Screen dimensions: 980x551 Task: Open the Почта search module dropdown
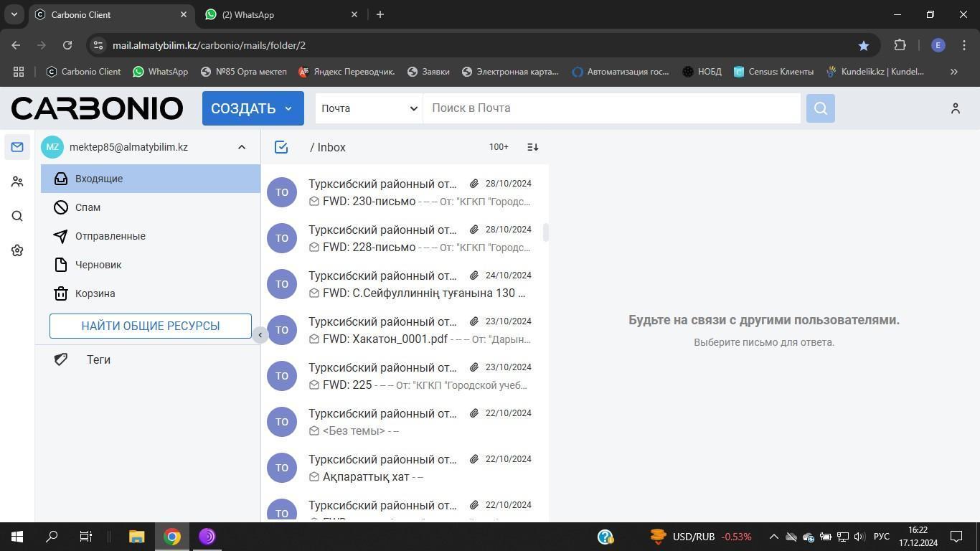[x=369, y=108]
